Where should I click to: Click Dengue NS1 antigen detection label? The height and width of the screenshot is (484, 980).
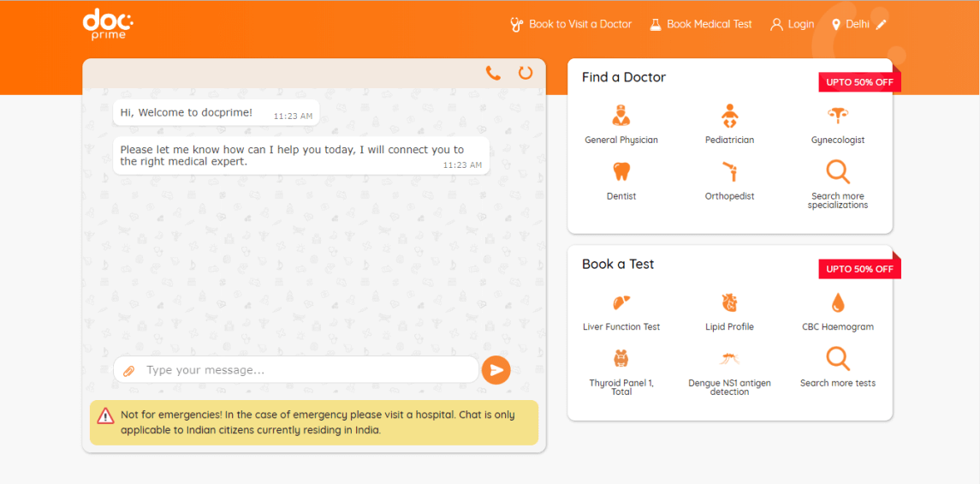[x=729, y=388]
